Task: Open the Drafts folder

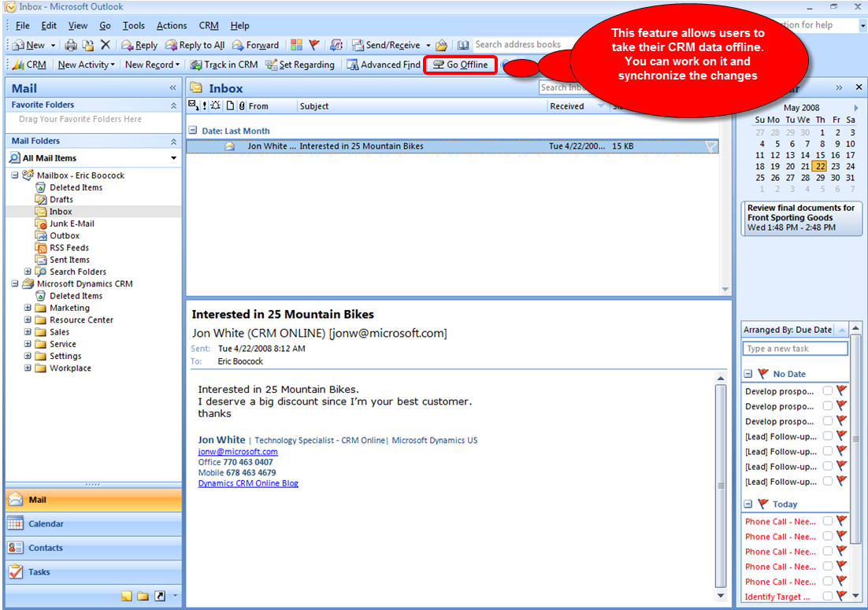Action: pos(61,200)
